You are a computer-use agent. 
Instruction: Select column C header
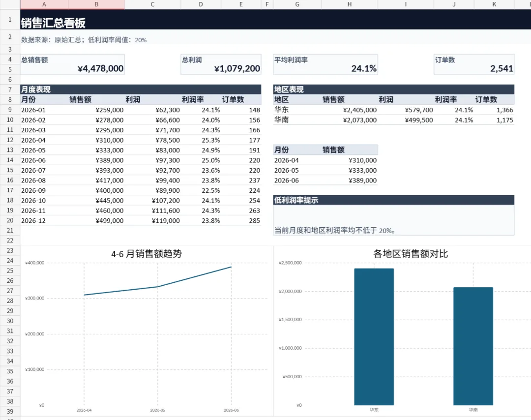tap(153, 4)
